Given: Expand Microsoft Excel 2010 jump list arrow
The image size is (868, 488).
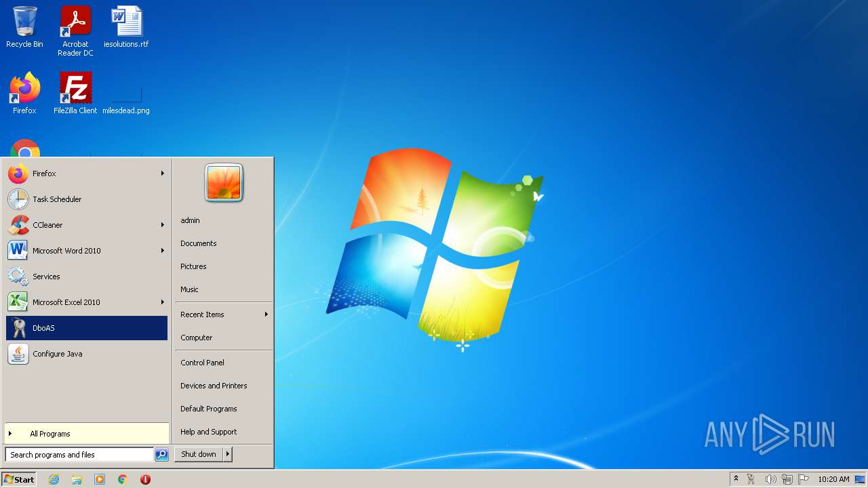Looking at the screenshot, I should [163, 302].
